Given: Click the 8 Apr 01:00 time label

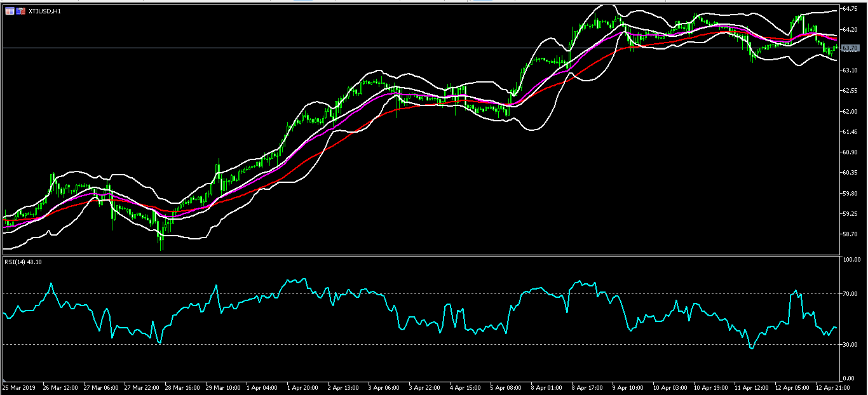Looking at the screenshot, I should 546,387.
